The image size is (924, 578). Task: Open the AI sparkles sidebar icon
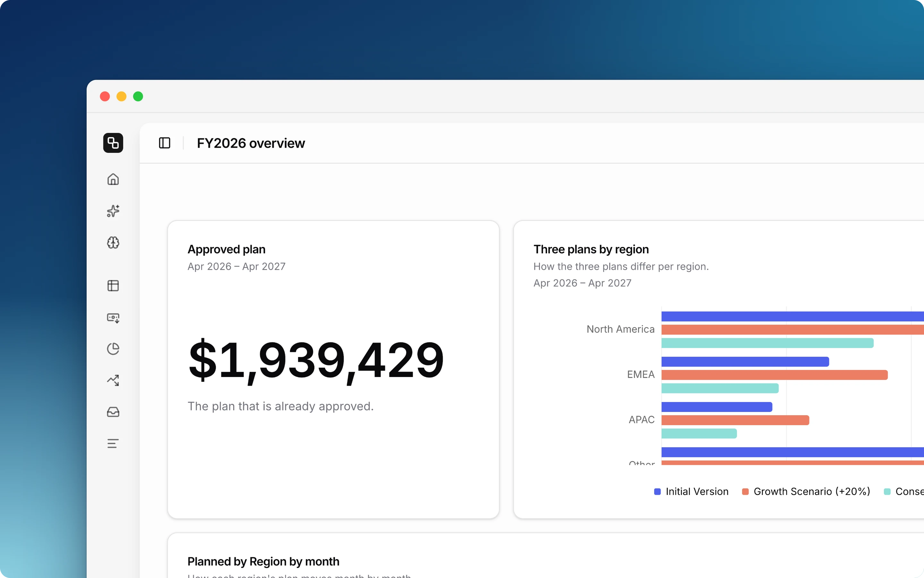pyautogui.click(x=113, y=211)
